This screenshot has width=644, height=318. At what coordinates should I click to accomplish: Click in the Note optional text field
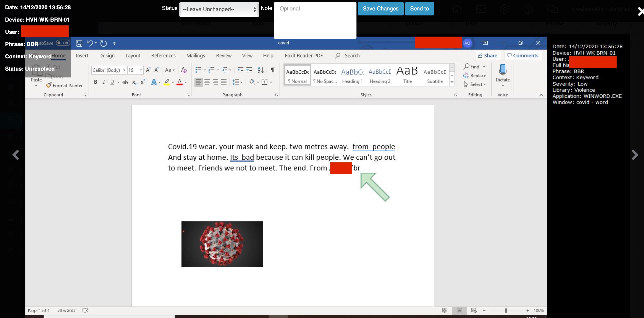315,20
